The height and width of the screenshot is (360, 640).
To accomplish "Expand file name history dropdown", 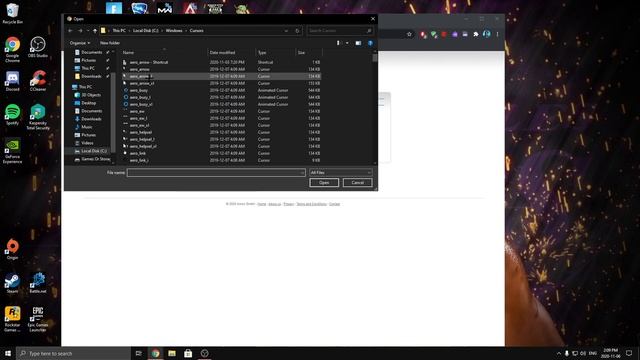I will pyautogui.click(x=302, y=173).
